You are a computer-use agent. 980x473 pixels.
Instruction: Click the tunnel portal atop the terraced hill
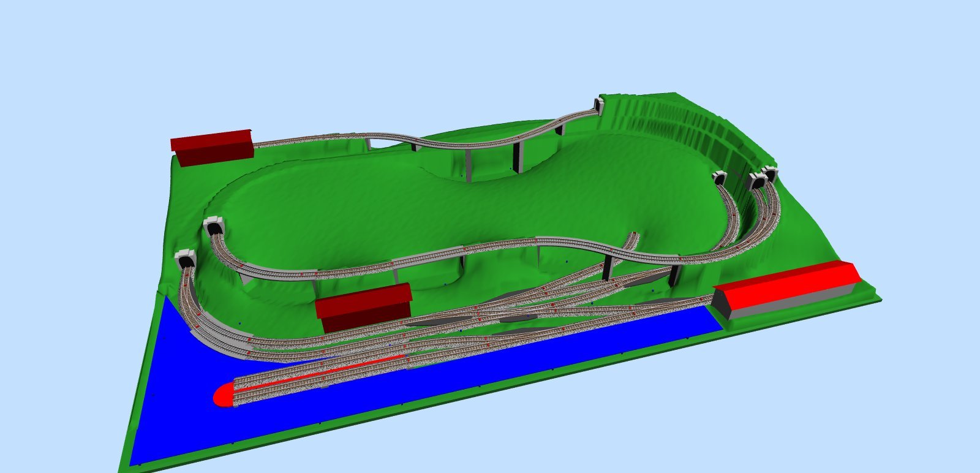(x=599, y=105)
